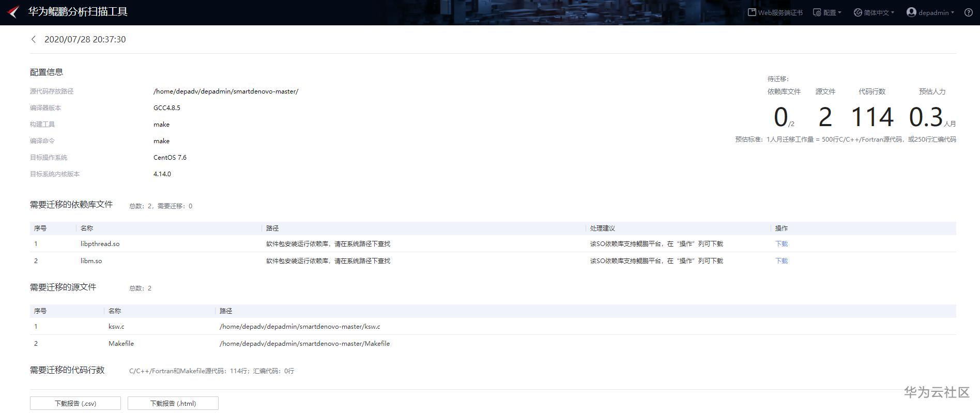Click the 预估标准 estimation note

pos(846,140)
